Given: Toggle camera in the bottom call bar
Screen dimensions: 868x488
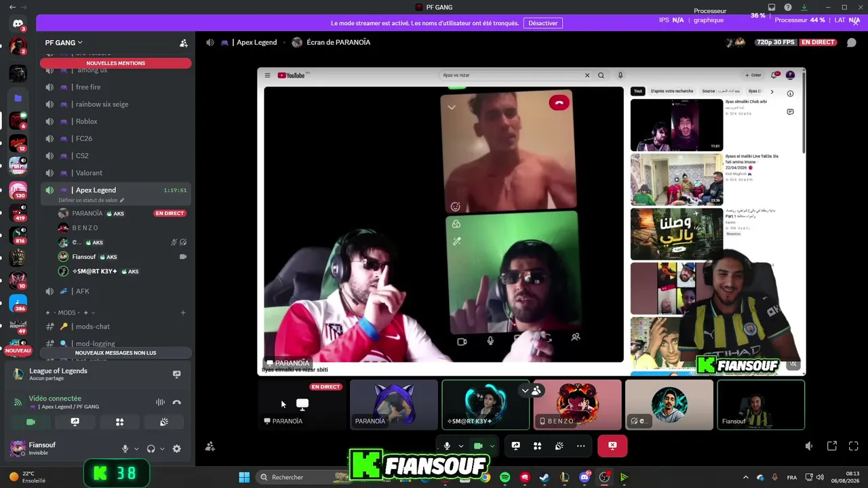Looking at the screenshot, I should pyautogui.click(x=478, y=446).
